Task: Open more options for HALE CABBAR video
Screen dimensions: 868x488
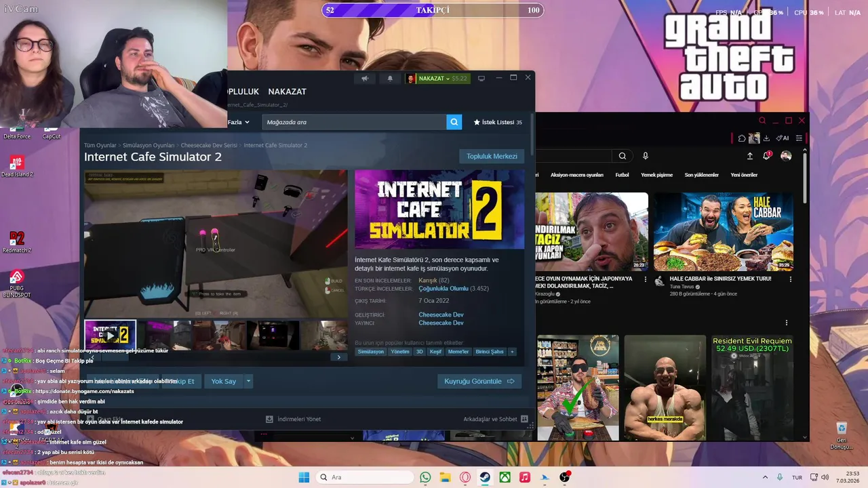Action: (x=790, y=279)
